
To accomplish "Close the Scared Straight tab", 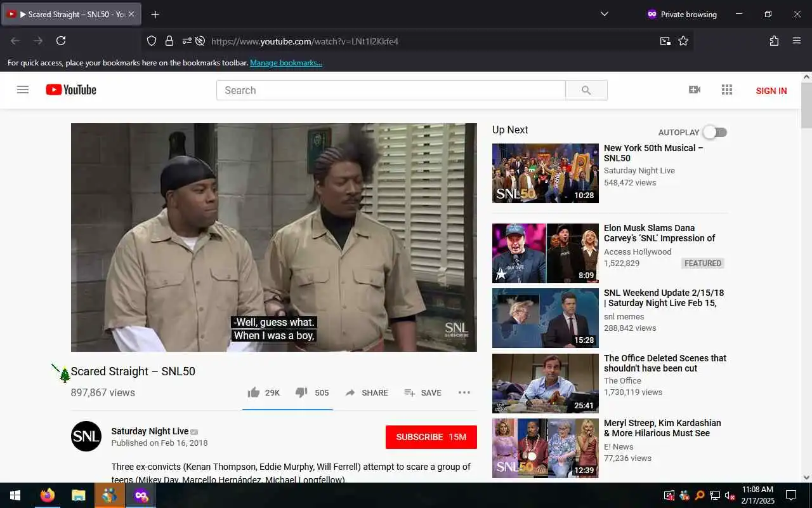I will (x=131, y=14).
